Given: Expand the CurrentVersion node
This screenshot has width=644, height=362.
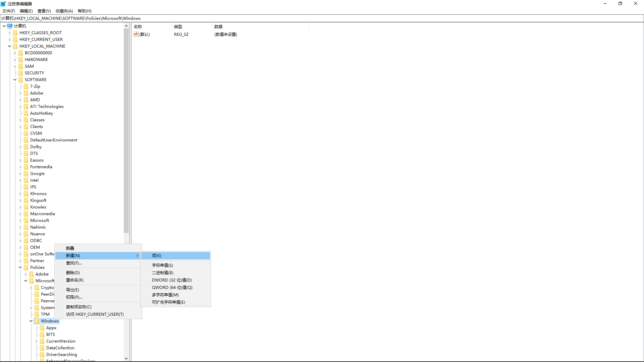Looking at the screenshot, I should click(36, 341).
